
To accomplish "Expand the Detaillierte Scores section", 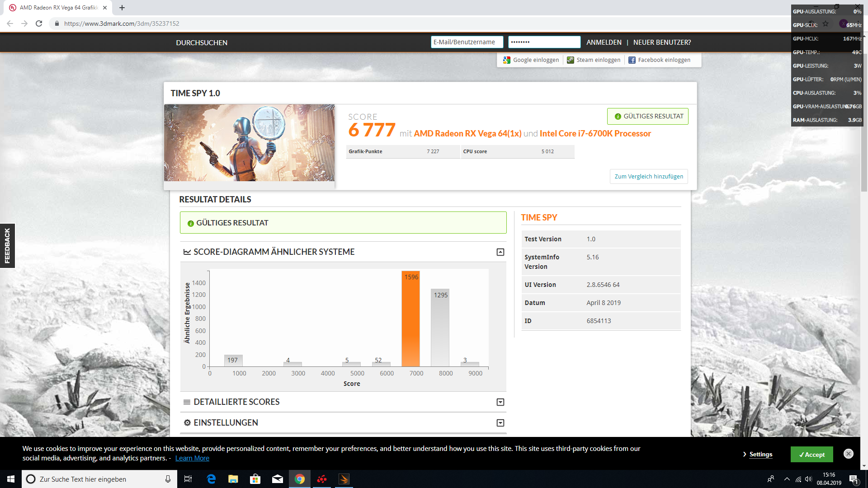I will [x=500, y=402].
